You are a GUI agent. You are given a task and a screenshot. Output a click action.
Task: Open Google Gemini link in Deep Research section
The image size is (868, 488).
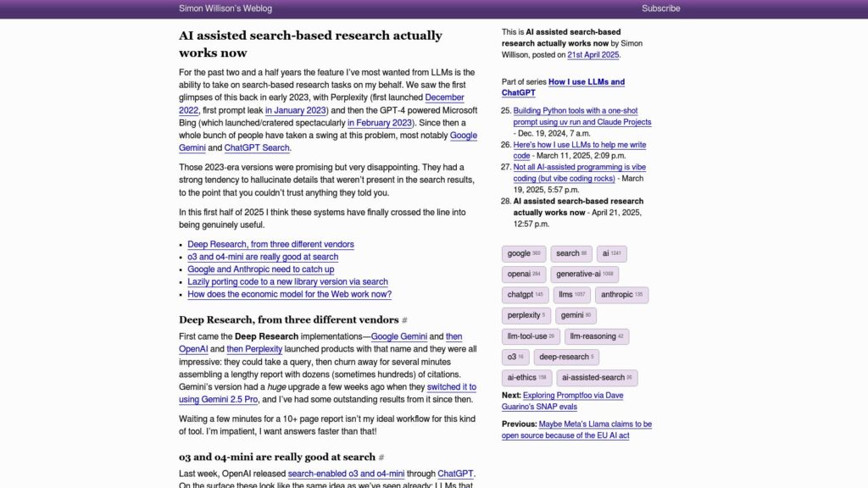[399, 336]
